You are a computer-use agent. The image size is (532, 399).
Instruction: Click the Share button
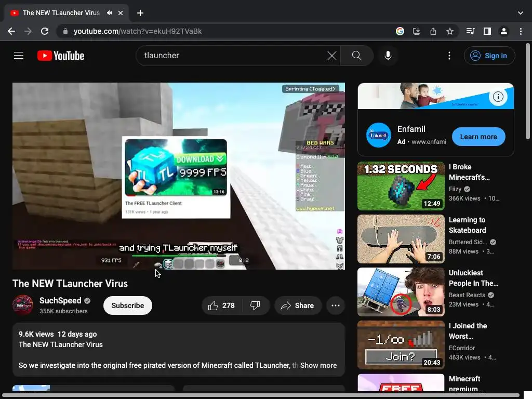point(298,305)
